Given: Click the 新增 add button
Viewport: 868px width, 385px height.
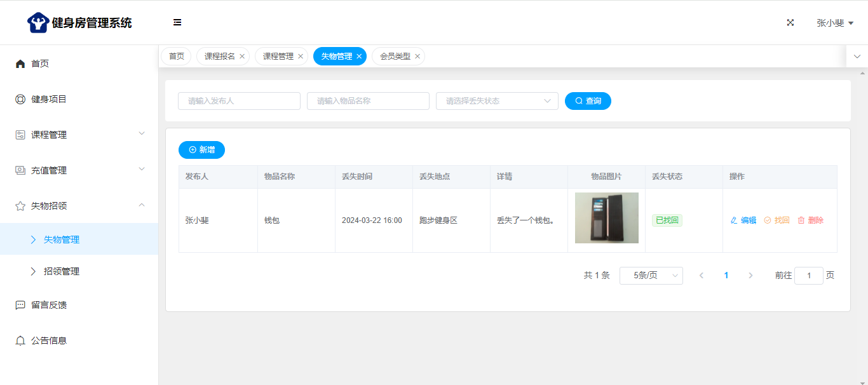Looking at the screenshot, I should tap(201, 150).
